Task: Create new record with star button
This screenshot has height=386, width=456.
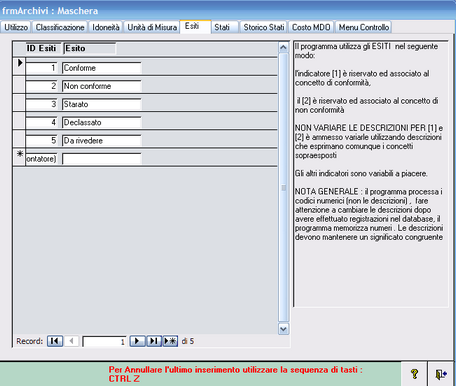Action: [170, 341]
